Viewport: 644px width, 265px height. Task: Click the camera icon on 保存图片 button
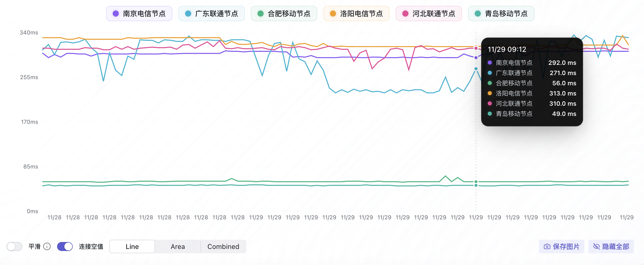coord(547,246)
